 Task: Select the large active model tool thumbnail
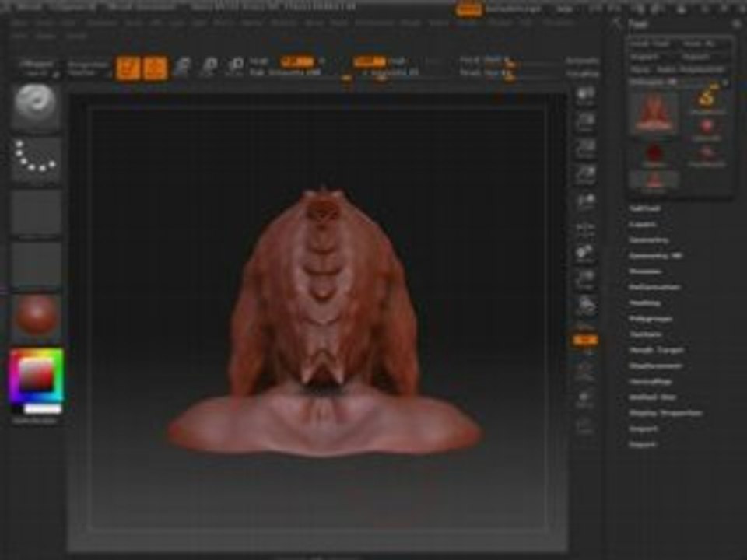point(654,112)
